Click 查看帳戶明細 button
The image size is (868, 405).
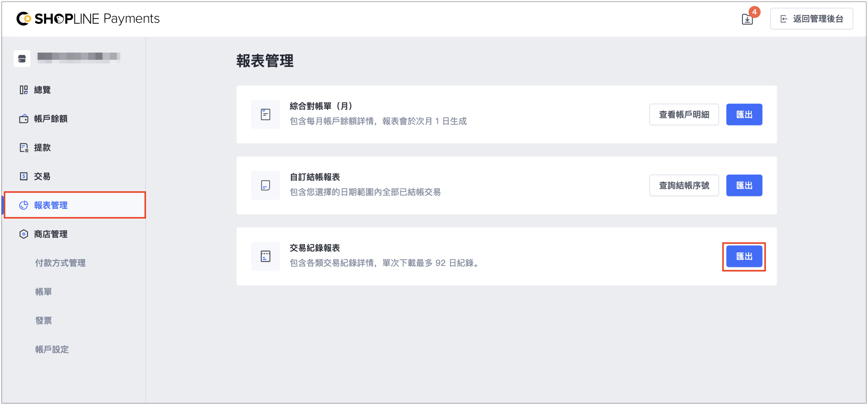(x=684, y=114)
